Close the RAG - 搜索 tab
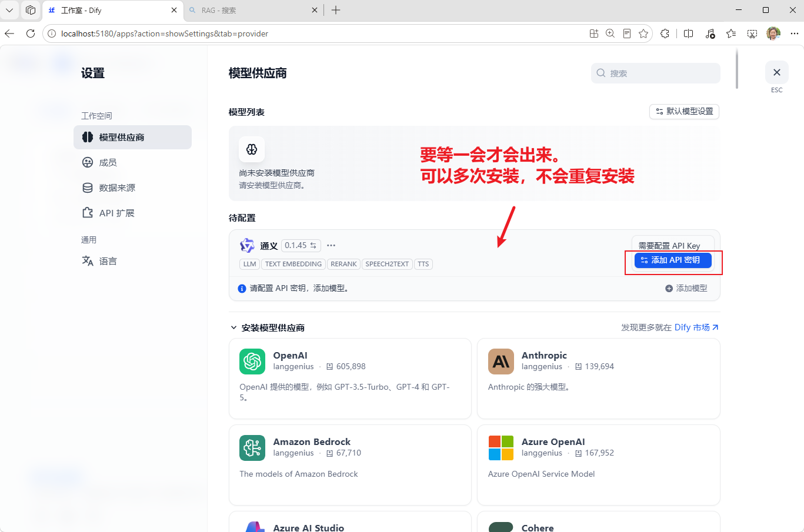 (x=315, y=10)
